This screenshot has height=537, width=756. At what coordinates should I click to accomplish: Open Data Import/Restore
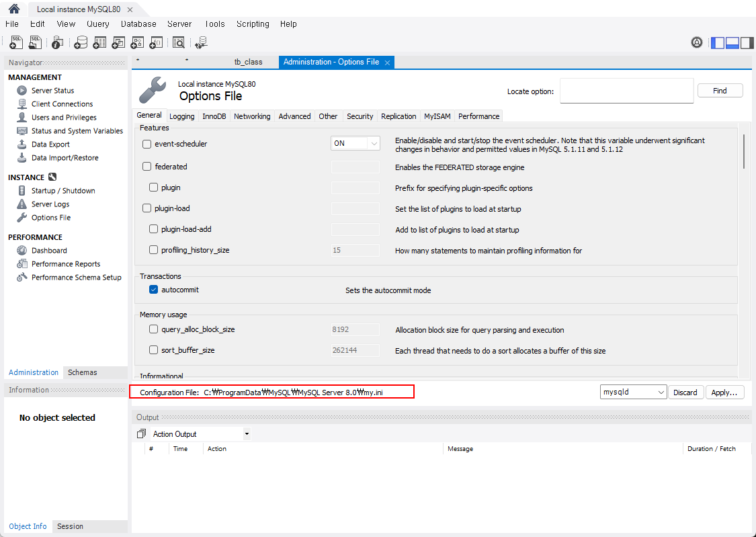(x=65, y=158)
